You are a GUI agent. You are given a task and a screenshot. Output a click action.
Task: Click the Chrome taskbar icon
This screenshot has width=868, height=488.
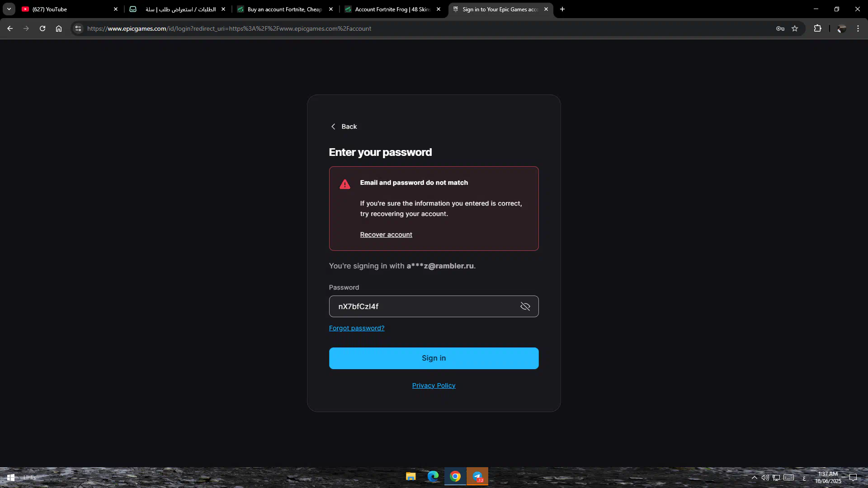click(455, 477)
